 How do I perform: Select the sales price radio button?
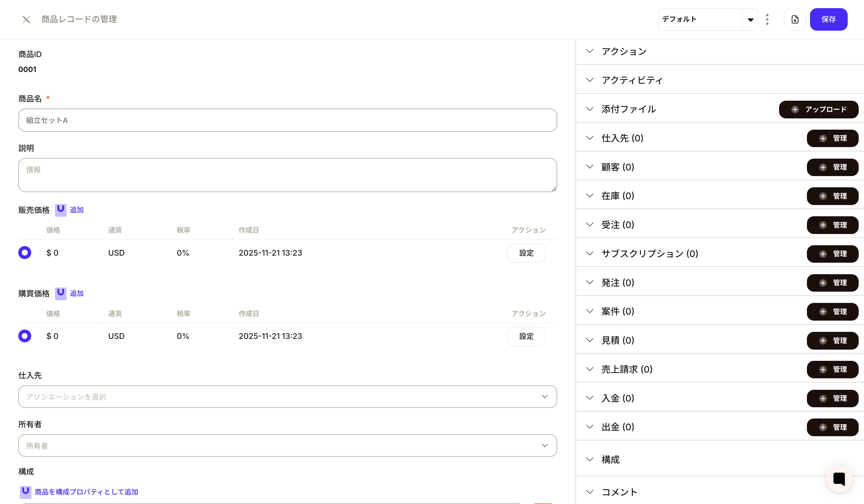coord(24,252)
